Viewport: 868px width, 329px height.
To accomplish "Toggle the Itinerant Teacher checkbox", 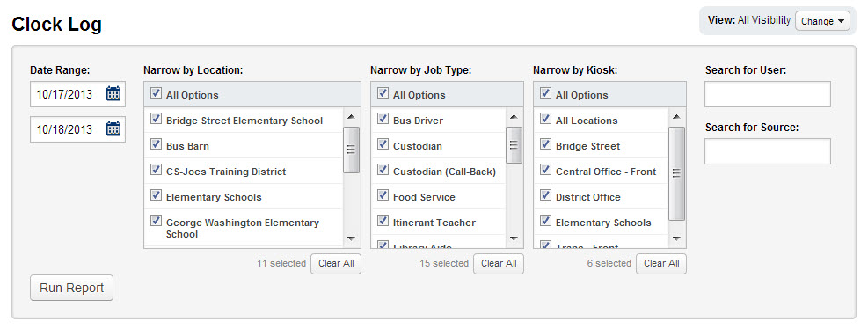I will tap(383, 221).
